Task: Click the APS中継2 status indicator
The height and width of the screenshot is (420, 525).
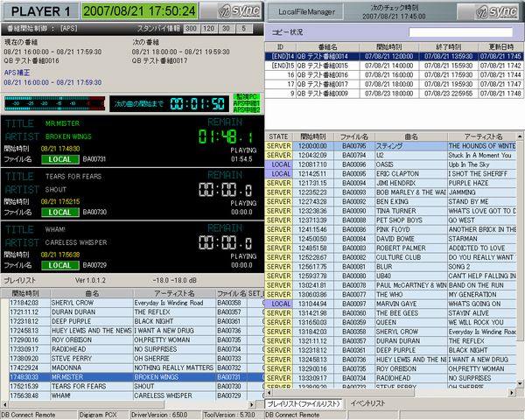Action: pos(246,110)
